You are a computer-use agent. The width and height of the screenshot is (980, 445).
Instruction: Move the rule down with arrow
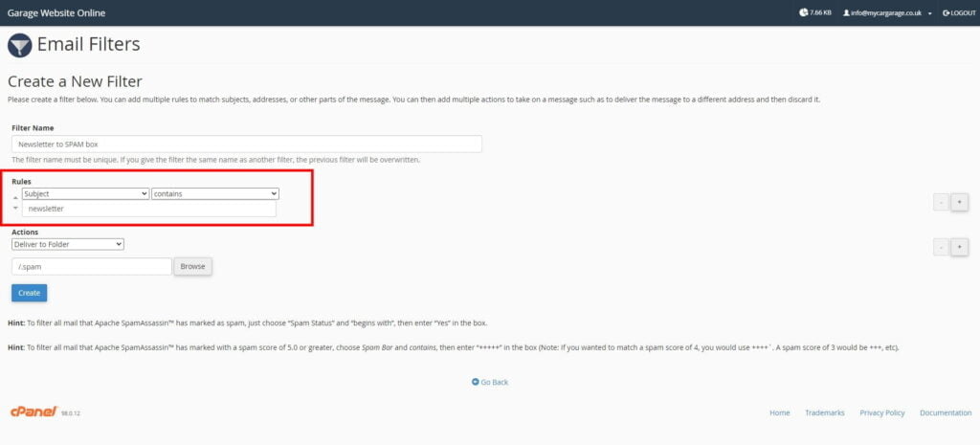[15, 208]
